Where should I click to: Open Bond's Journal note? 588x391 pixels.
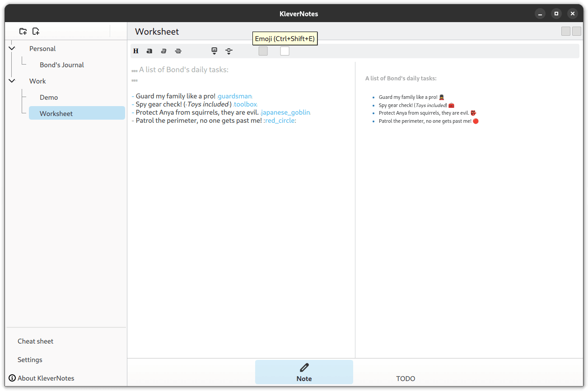click(x=62, y=65)
